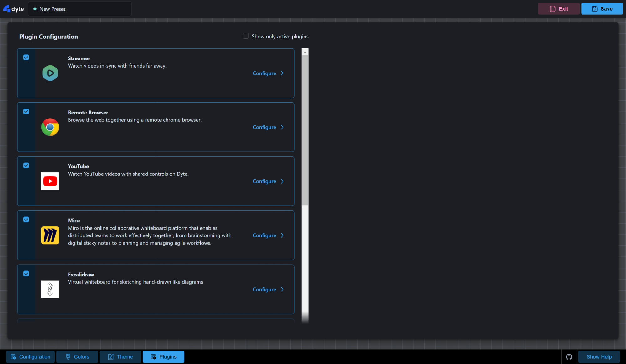Expand the Excalidraw Configure chevron
The width and height of the screenshot is (626, 364).
coord(282,290)
